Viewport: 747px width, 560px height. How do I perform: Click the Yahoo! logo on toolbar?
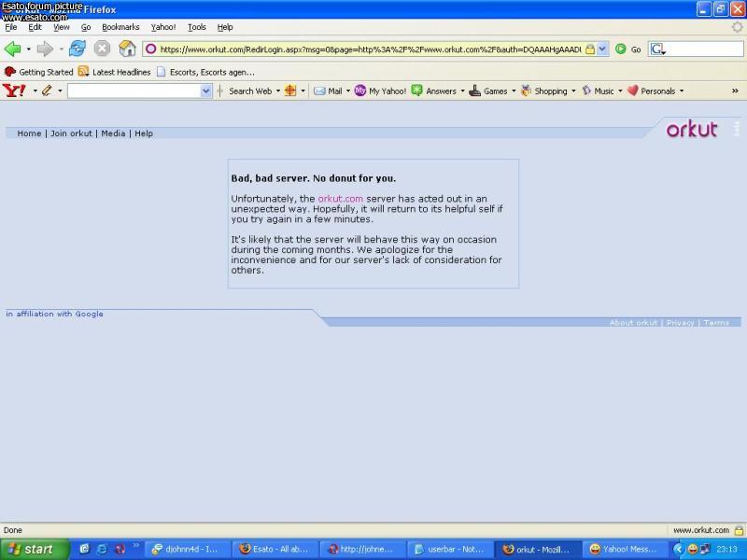[14, 91]
